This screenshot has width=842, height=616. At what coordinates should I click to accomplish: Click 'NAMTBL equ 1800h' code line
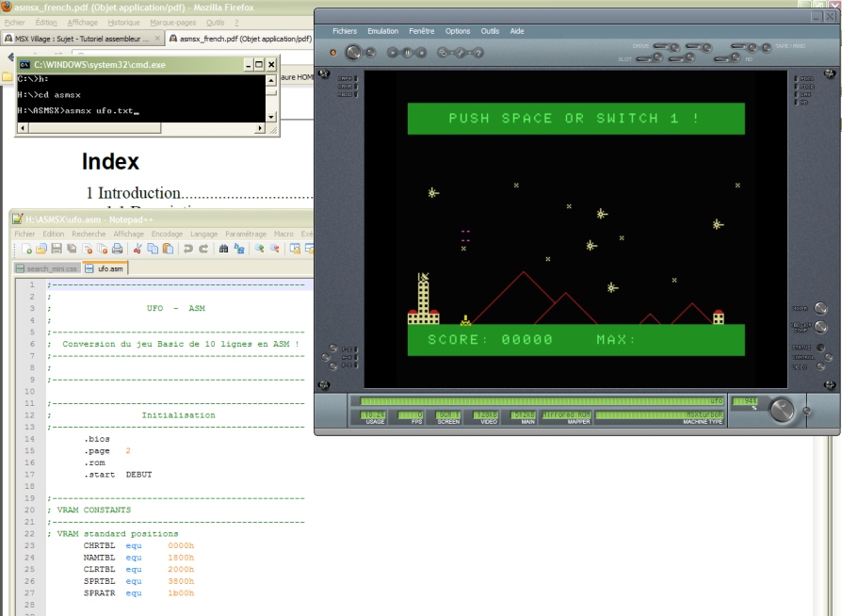tap(138, 558)
